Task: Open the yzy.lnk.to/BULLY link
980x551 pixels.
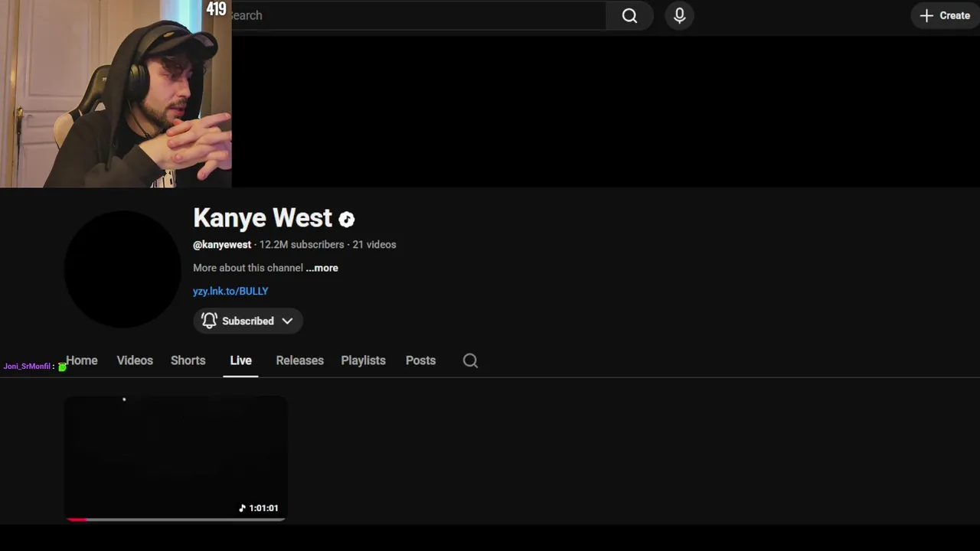Action: pyautogui.click(x=230, y=291)
